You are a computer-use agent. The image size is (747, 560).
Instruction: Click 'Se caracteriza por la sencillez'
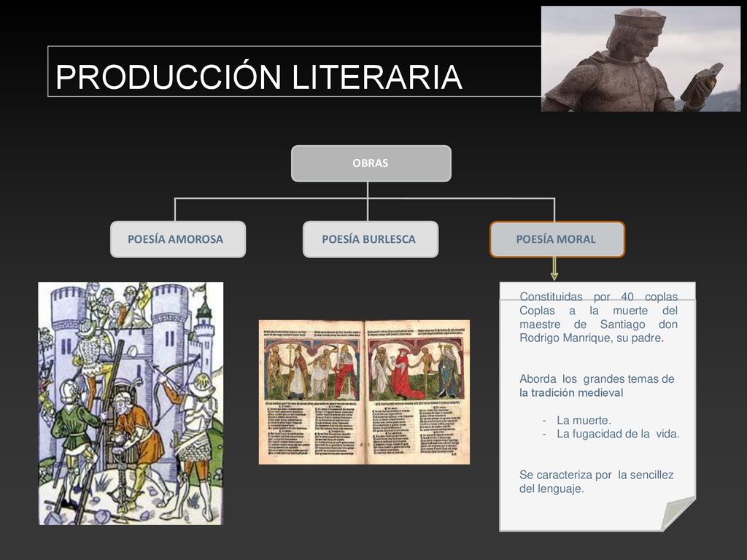(597, 475)
